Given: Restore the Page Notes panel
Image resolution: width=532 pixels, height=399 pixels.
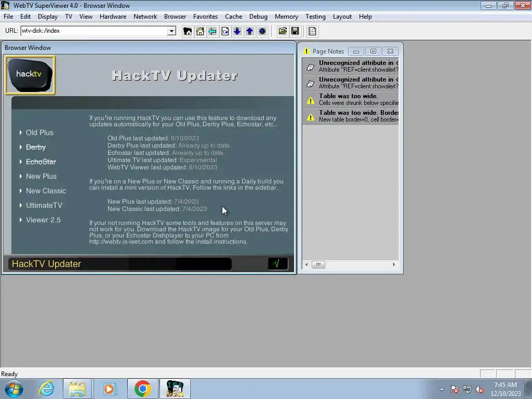Looking at the screenshot, I should [373, 51].
